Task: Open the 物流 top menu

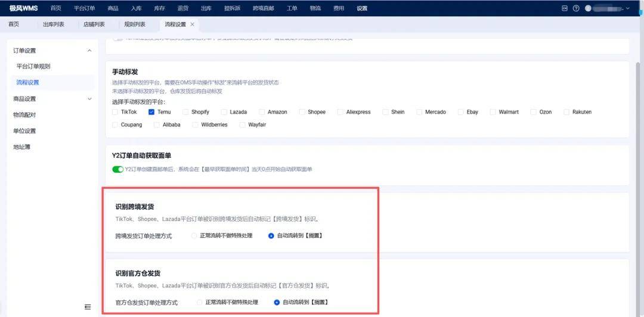Action: 315,8
